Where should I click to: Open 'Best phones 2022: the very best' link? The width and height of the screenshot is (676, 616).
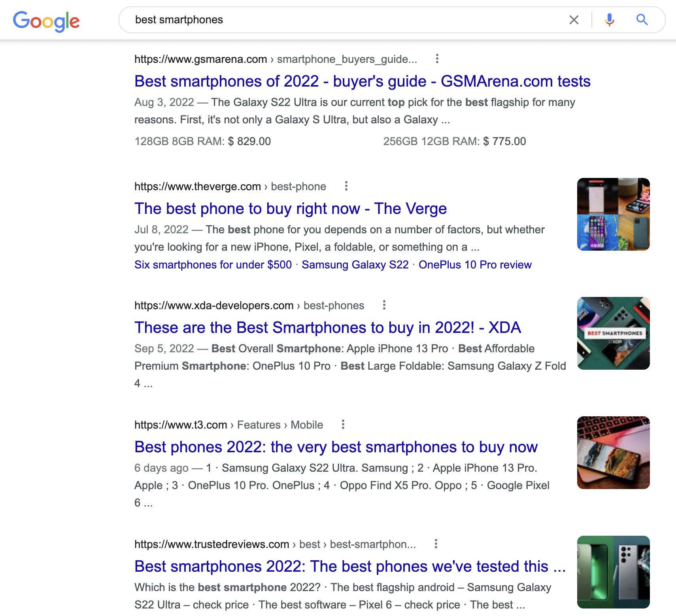point(336,447)
